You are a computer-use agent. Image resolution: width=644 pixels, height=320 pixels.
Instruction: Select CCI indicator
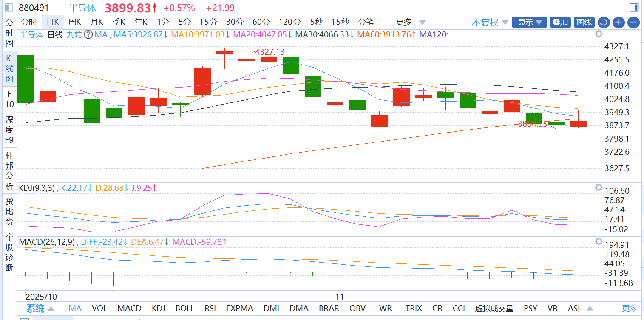pos(459,309)
